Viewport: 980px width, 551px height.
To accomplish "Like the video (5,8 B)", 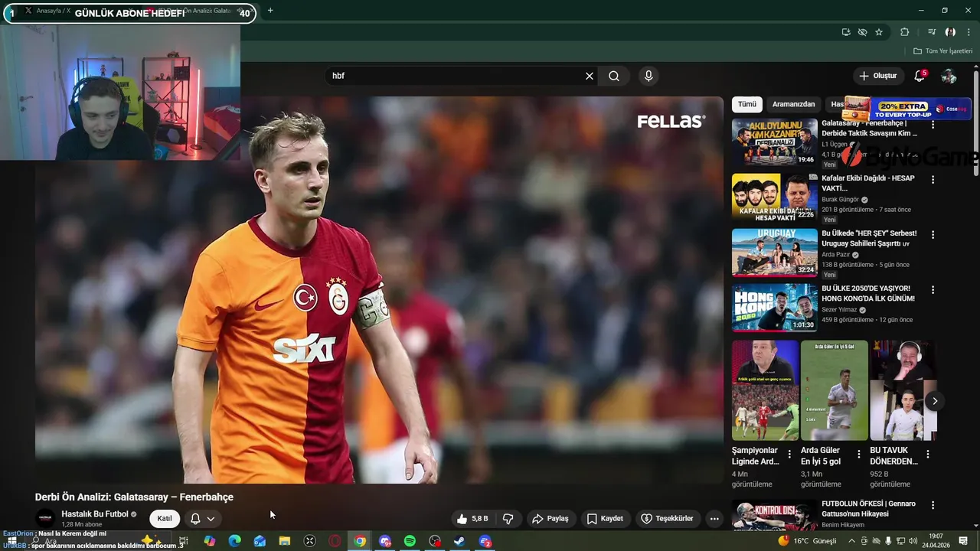I will point(472,519).
